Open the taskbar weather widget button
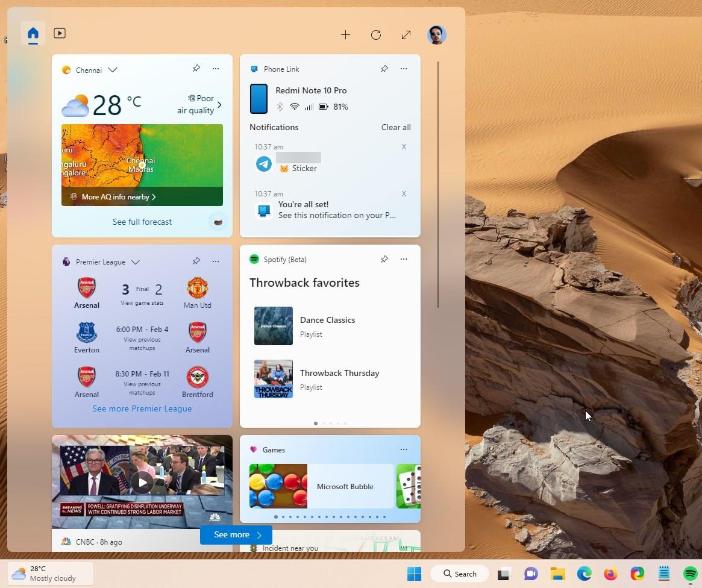This screenshot has height=588, width=702. [x=50, y=574]
